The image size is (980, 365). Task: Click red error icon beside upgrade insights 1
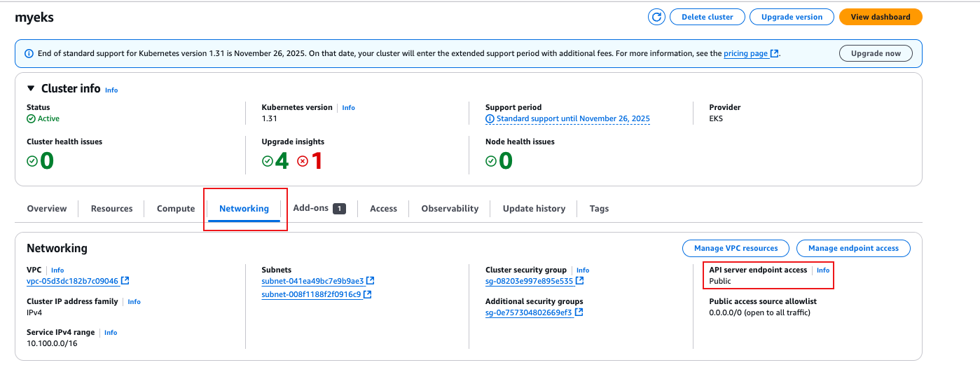pyautogui.click(x=303, y=161)
